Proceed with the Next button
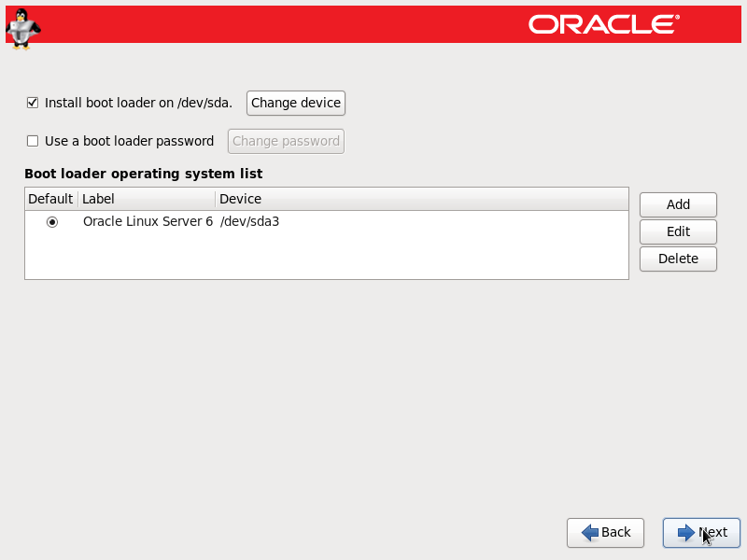 click(x=701, y=532)
